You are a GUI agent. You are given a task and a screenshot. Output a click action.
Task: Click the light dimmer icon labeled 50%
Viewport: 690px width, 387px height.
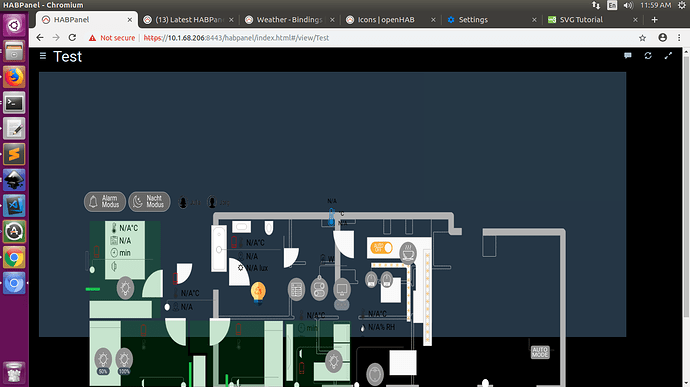[x=103, y=361]
